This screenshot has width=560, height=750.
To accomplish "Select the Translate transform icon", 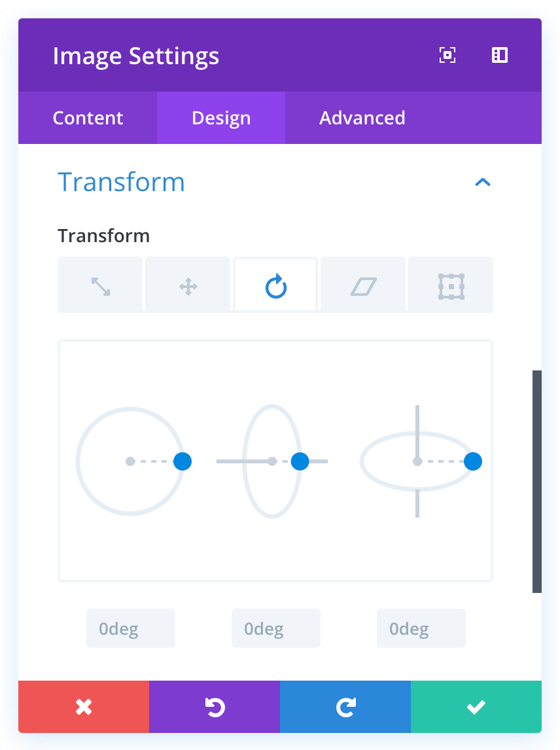I will 188,286.
